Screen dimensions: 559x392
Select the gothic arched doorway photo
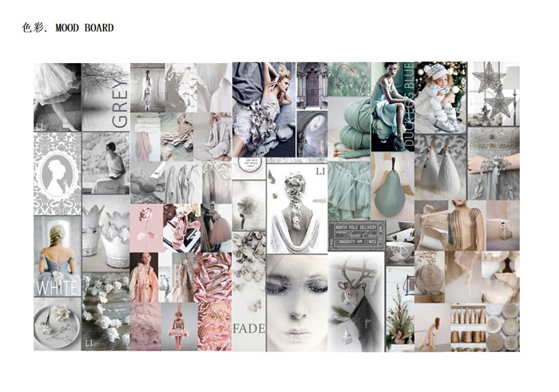click(x=311, y=85)
